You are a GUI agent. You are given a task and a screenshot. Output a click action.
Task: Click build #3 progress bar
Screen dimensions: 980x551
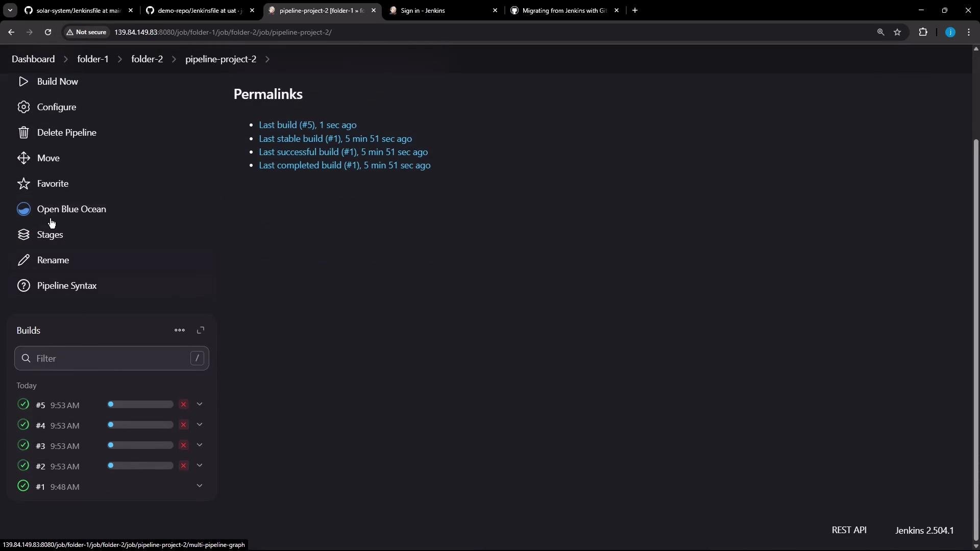140,445
